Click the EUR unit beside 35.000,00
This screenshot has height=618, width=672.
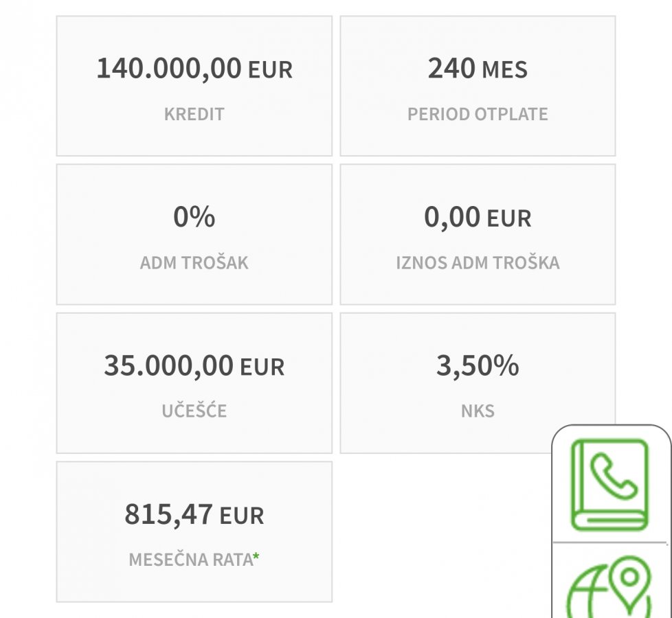point(262,367)
